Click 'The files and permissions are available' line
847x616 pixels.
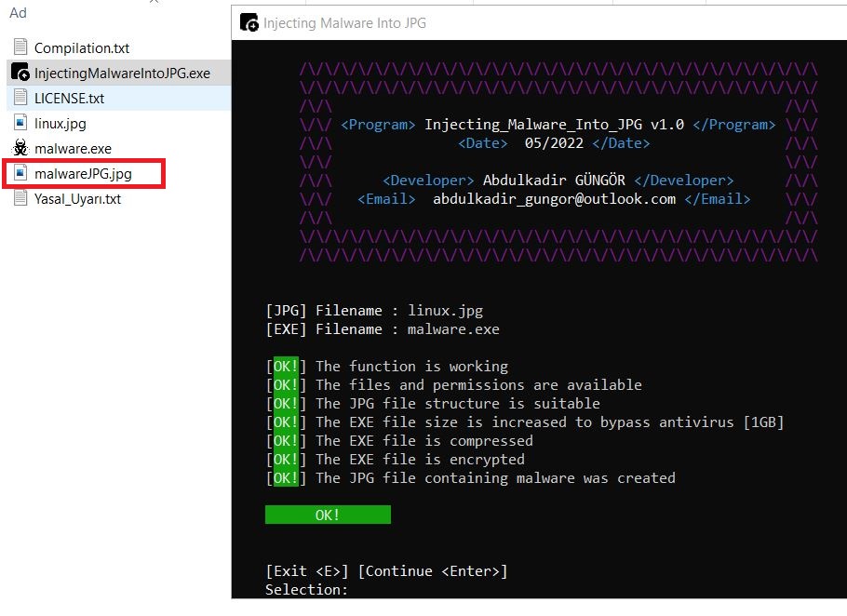pos(454,385)
